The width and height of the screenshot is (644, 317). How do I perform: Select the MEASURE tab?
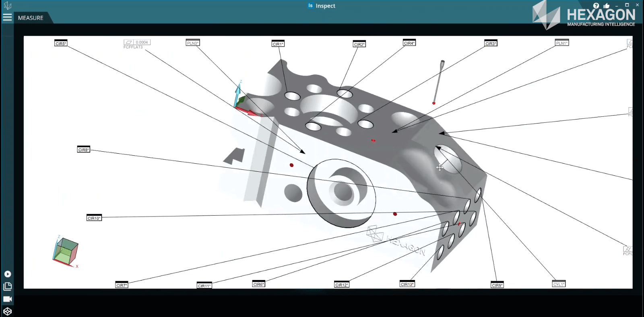(x=31, y=18)
